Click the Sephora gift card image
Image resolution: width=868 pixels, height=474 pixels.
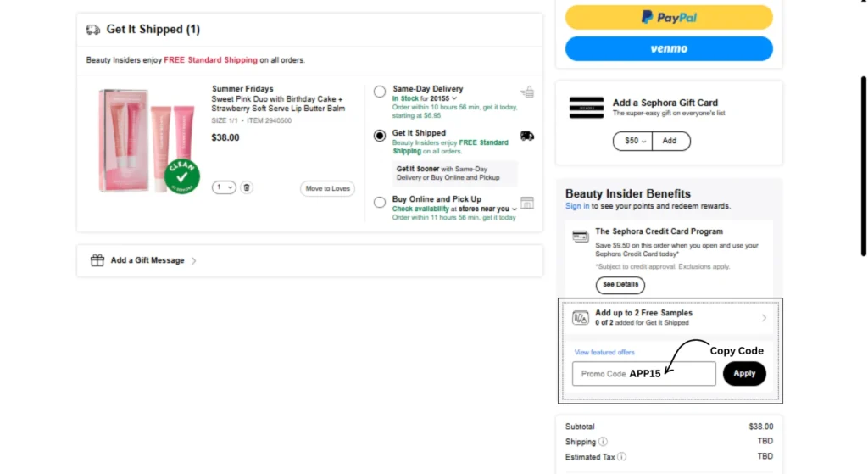pos(587,108)
